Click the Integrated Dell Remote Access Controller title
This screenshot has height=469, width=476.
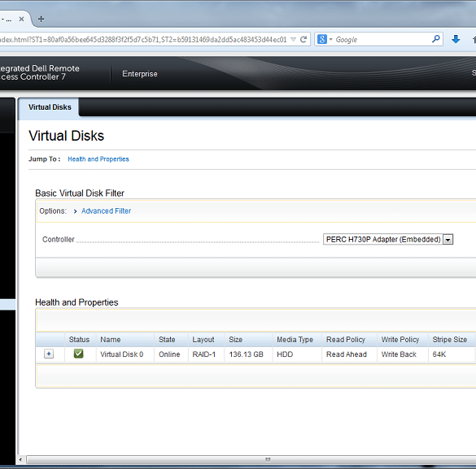40,72
